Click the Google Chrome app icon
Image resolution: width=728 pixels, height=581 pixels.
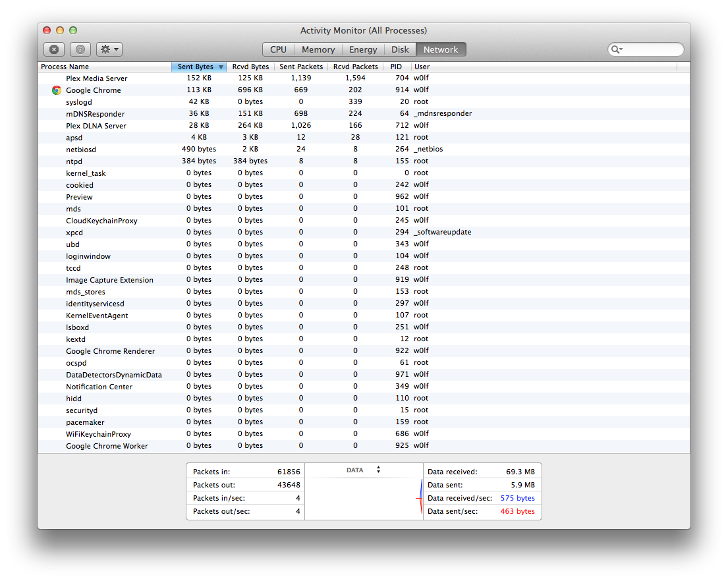[x=57, y=90]
